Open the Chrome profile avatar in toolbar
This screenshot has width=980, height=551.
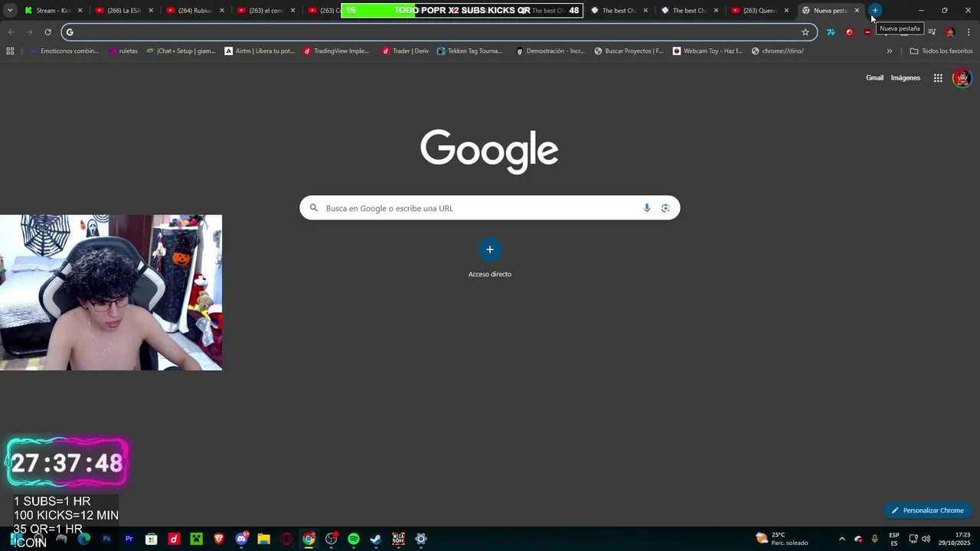(x=950, y=32)
